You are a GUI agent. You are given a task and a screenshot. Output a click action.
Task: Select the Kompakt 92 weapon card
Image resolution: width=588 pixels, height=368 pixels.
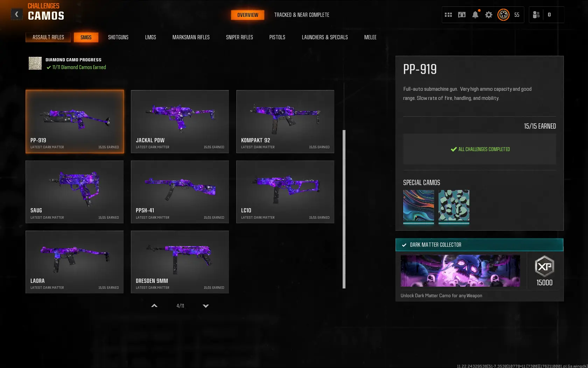285,122
